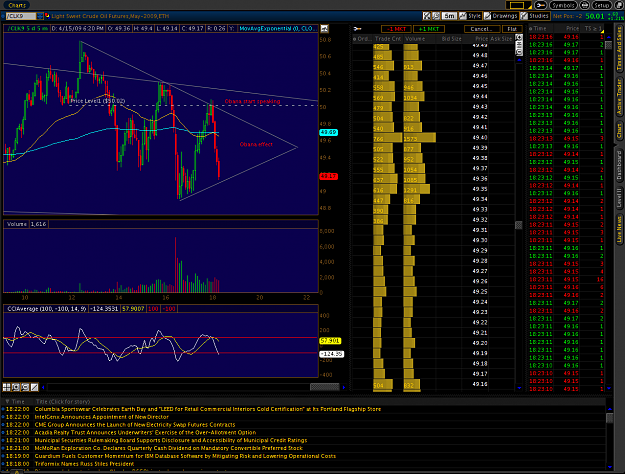Image resolution: width=625 pixels, height=474 pixels.
Task: Click the chart grid layout icon
Action: click(6, 387)
